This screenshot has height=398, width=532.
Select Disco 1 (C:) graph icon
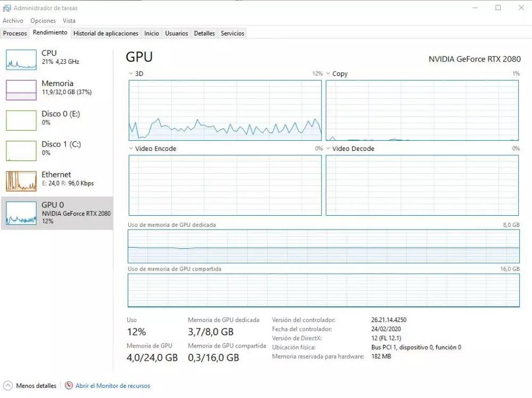[x=21, y=150]
